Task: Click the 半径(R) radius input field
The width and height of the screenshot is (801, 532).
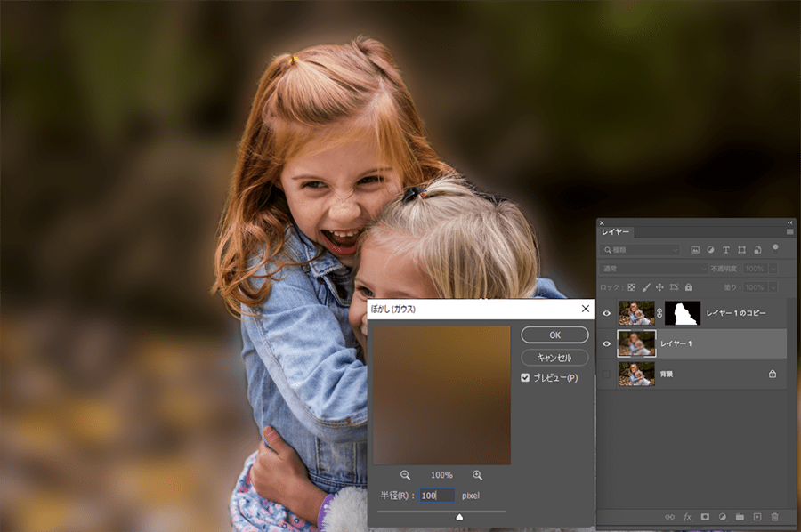Action: coord(437,496)
